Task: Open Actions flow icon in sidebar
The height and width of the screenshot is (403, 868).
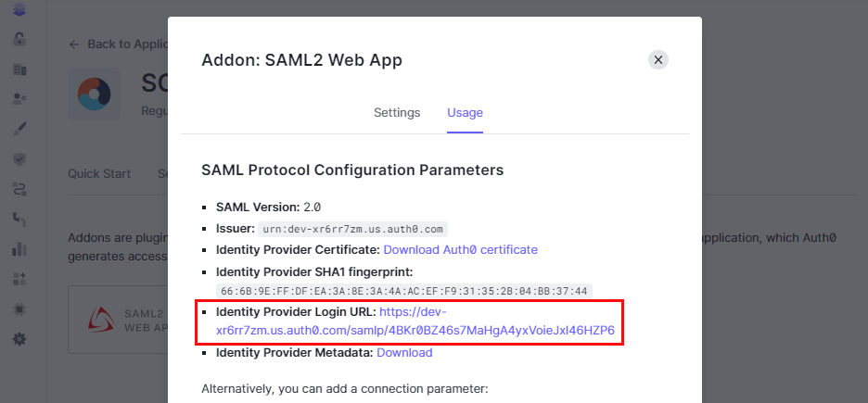Action: 19,189
